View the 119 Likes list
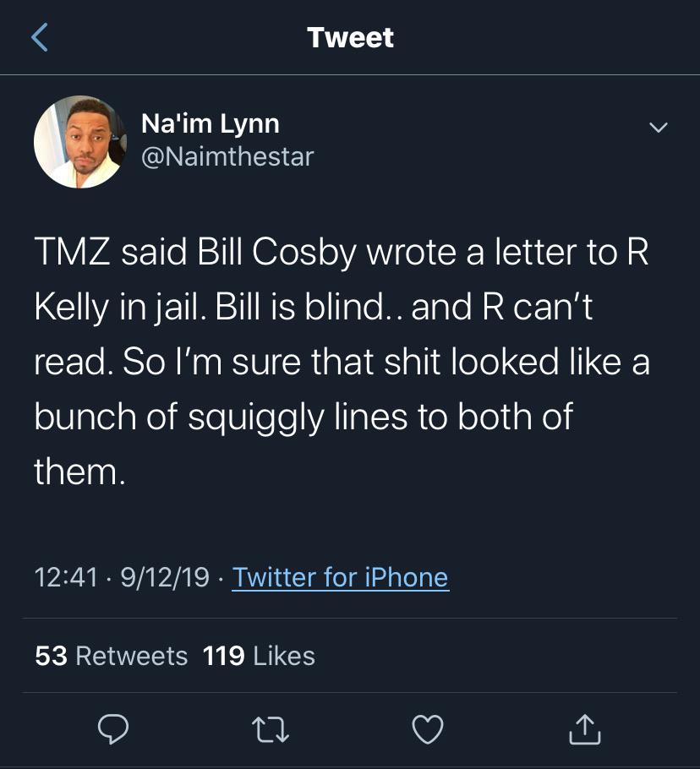700x769 pixels. (259, 656)
